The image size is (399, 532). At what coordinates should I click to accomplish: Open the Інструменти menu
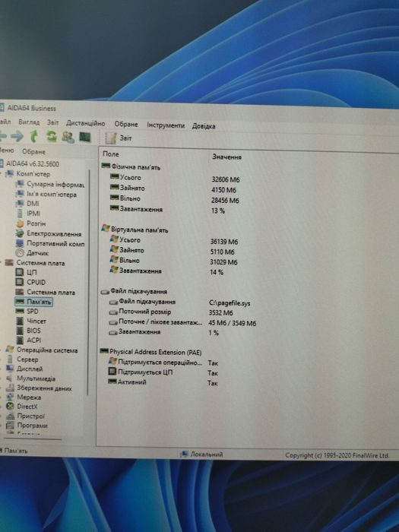tap(166, 125)
